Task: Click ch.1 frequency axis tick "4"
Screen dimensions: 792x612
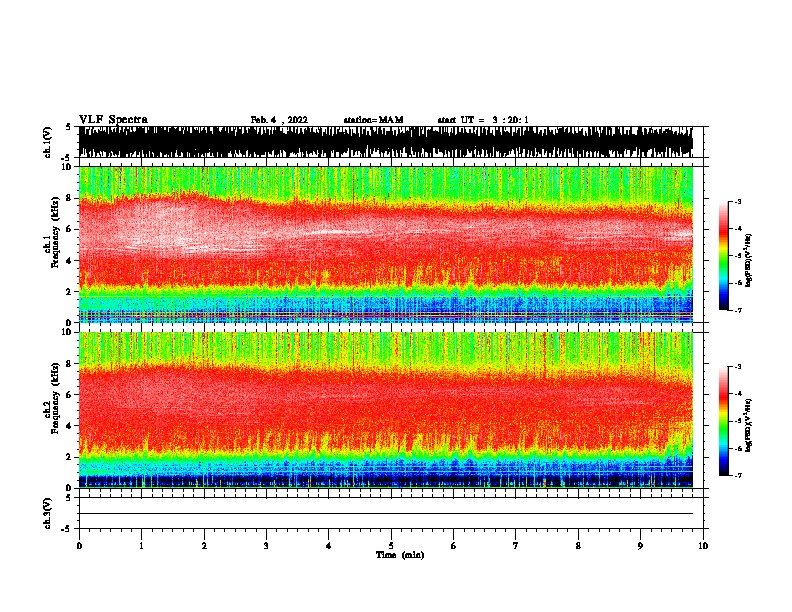Action: 70,261
